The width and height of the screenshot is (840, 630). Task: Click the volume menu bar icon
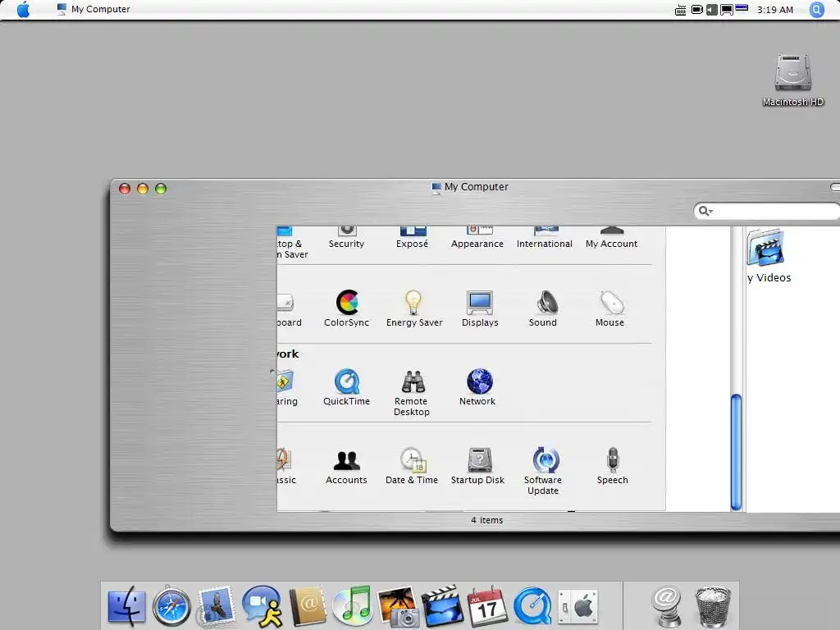point(711,10)
